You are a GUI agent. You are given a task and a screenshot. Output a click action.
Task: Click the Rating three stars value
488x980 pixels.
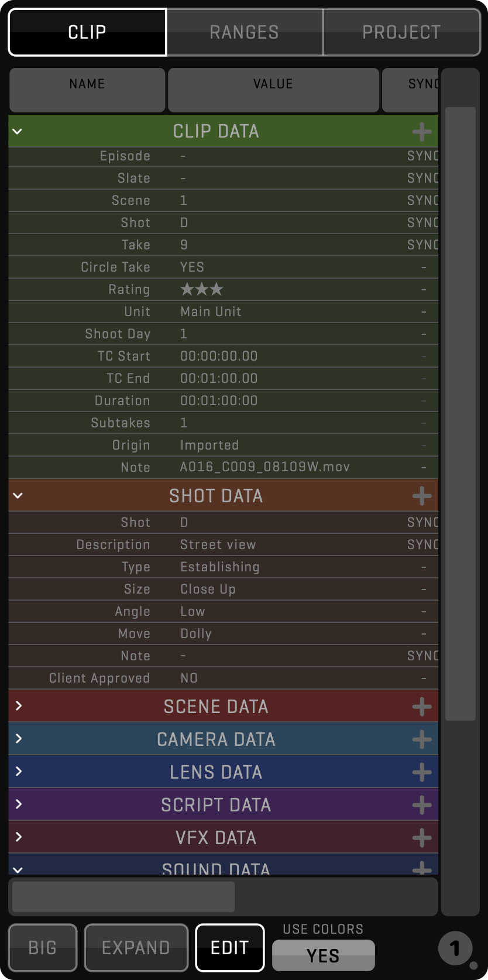tap(201, 289)
